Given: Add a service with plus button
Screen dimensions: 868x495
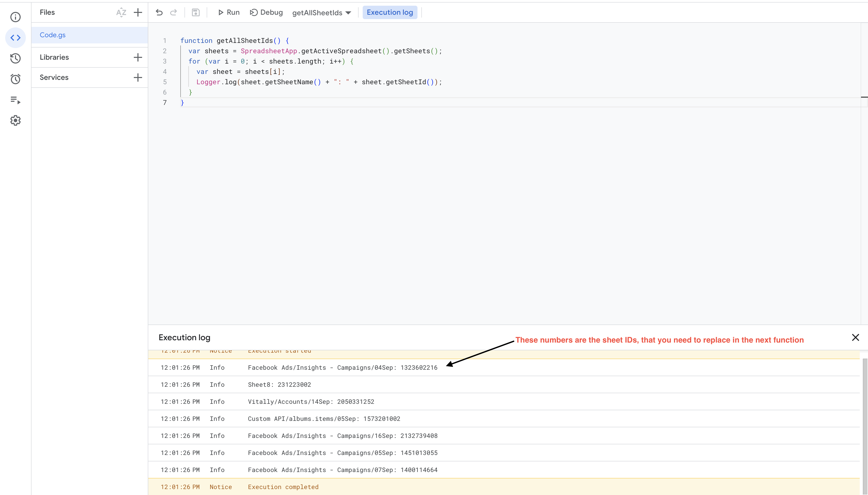Looking at the screenshot, I should coord(138,78).
